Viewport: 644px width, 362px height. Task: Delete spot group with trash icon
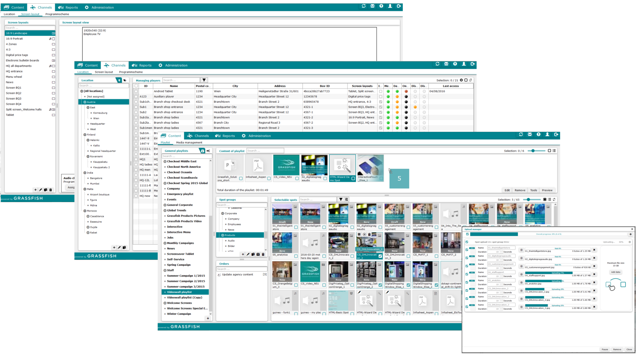(263, 254)
